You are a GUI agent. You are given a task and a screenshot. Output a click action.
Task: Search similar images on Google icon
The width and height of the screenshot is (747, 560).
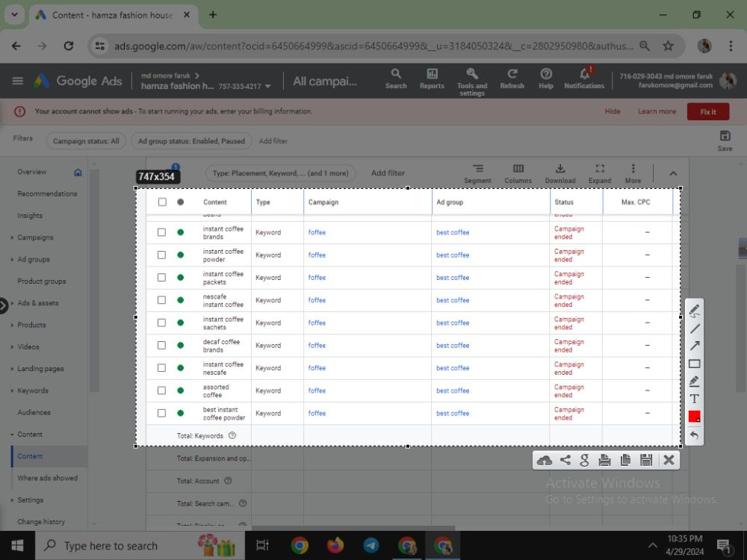[x=585, y=460]
